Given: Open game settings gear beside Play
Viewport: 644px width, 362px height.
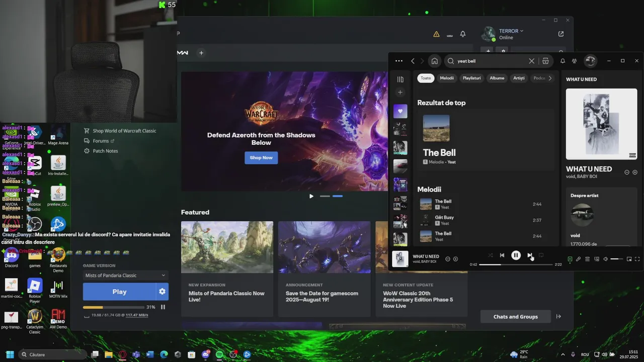Looking at the screenshot, I should 162,292.
